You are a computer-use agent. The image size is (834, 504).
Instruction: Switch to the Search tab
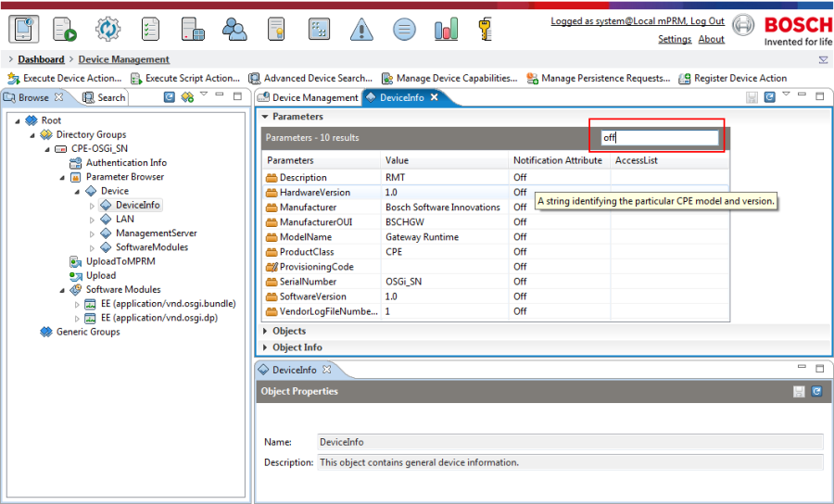104,97
